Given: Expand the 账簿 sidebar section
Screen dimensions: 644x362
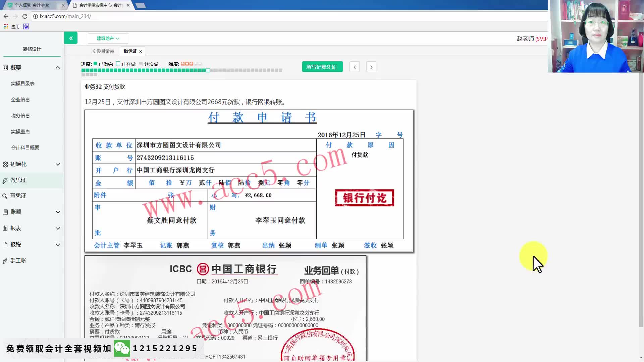Looking at the screenshot, I should pyautogui.click(x=58, y=212).
